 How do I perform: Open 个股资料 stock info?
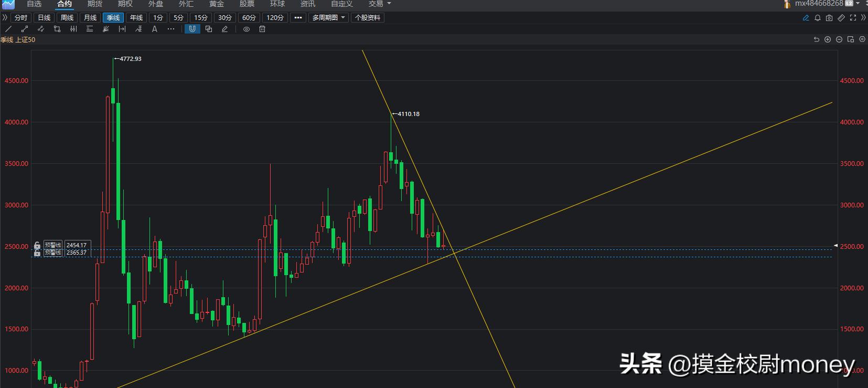click(368, 18)
